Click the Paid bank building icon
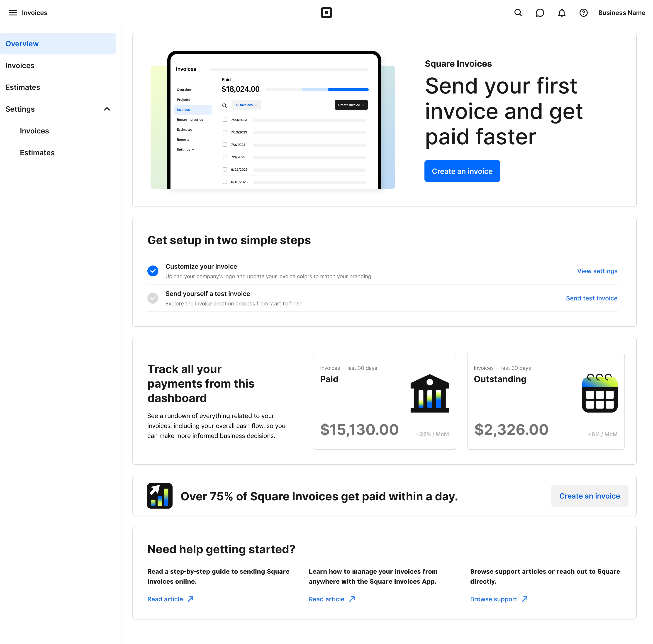The width and height of the screenshot is (653, 644). pyautogui.click(x=429, y=393)
